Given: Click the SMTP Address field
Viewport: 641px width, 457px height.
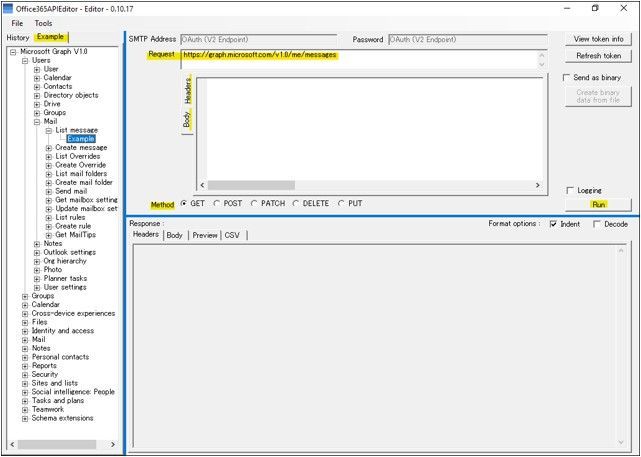Looking at the screenshot, I should pos(259,40).
